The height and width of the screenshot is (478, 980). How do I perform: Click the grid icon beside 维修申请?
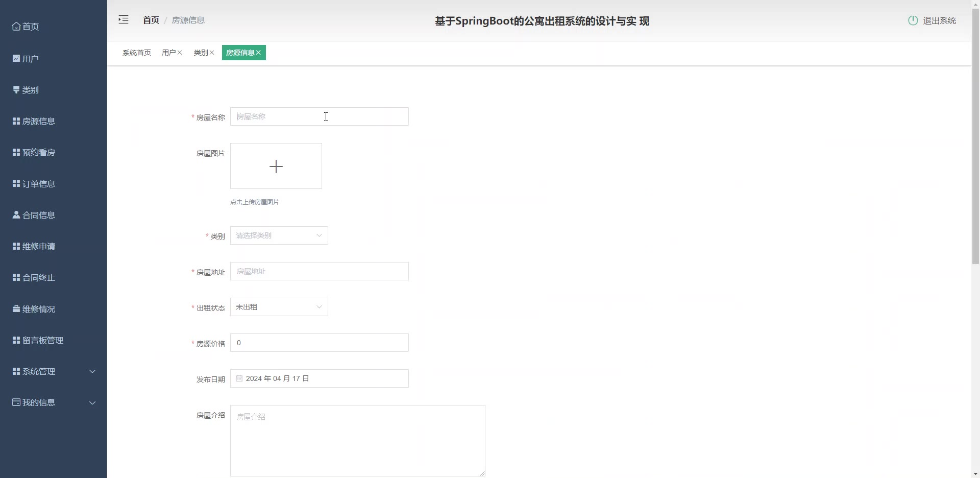[x=16, y=246]
